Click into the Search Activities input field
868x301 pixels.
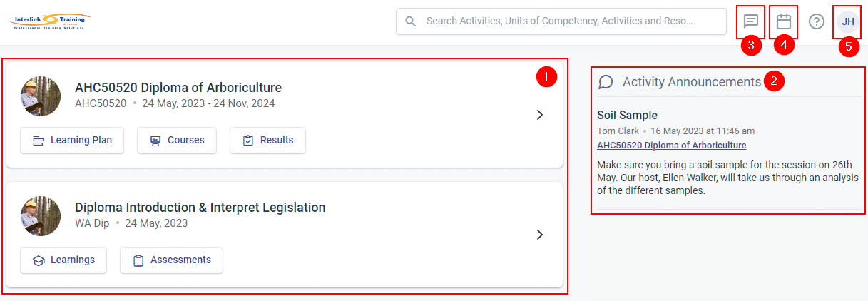click(561, 21)
